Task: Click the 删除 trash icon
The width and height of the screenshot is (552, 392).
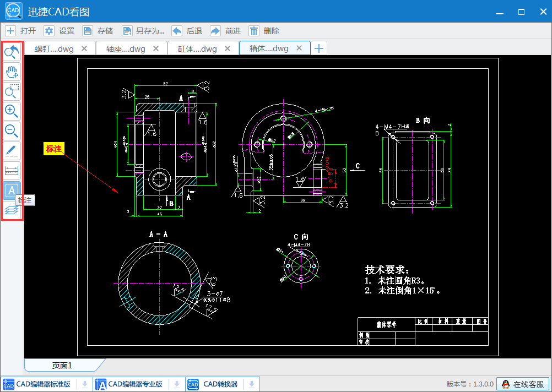Action: pyautogui.click(x=254, y=31)
